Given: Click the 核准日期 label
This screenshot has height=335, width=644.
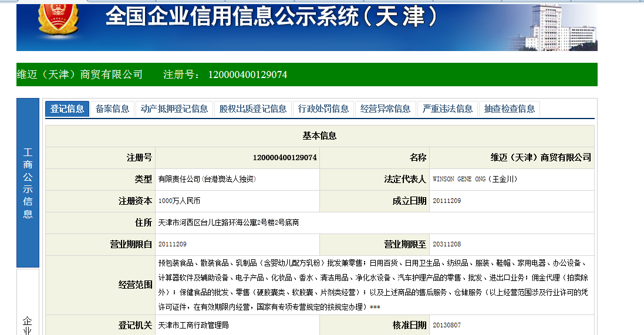Looking at the screenshot, I should tap(409, 326).
